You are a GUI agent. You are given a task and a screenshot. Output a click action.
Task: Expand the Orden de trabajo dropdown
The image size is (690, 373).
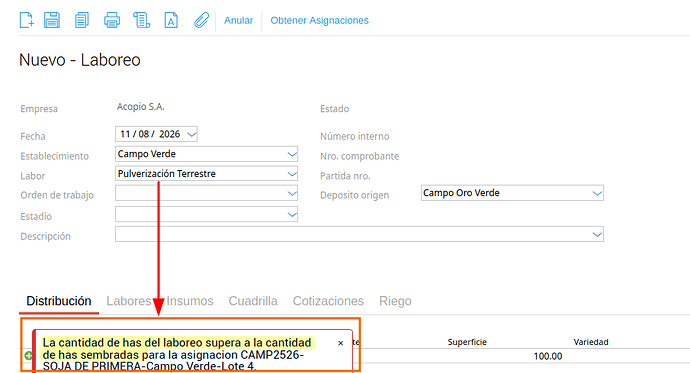pyautogui.click(x=292, y=193)
